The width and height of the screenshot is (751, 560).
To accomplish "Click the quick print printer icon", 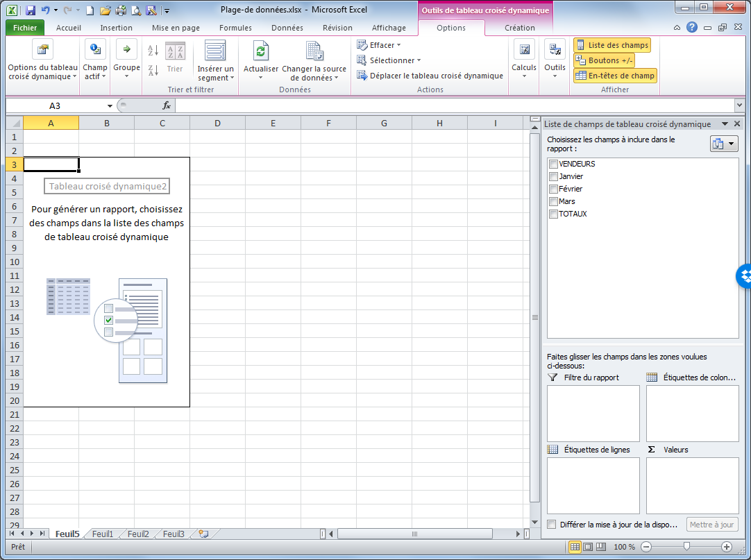I will [121, 10].
